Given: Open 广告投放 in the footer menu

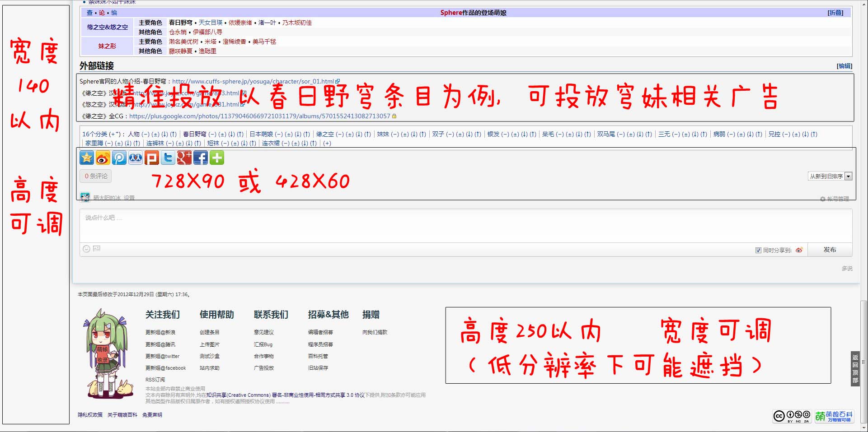Looking at the screenshot, I should 264,368.
